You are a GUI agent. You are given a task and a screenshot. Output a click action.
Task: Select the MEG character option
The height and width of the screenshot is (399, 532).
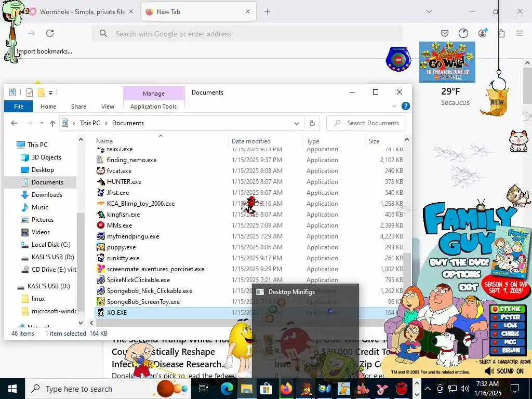pyautogui.click(x=507, y=342)
